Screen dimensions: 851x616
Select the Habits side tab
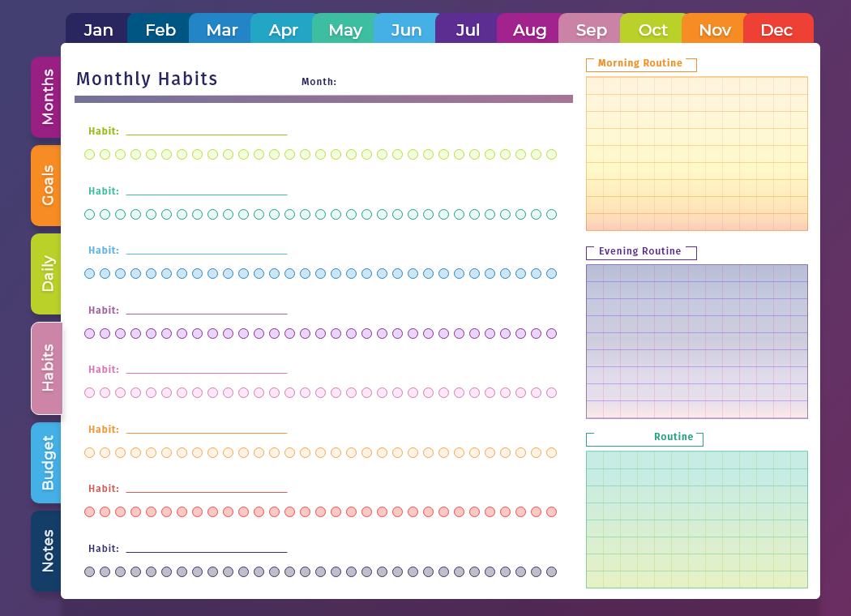(x=47, y=369)
